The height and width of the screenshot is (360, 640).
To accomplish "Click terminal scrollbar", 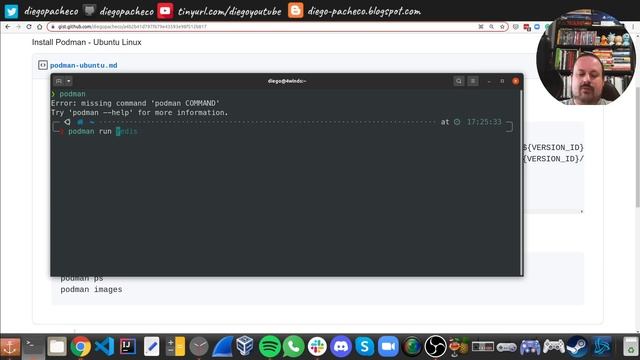I will point(521,182).
